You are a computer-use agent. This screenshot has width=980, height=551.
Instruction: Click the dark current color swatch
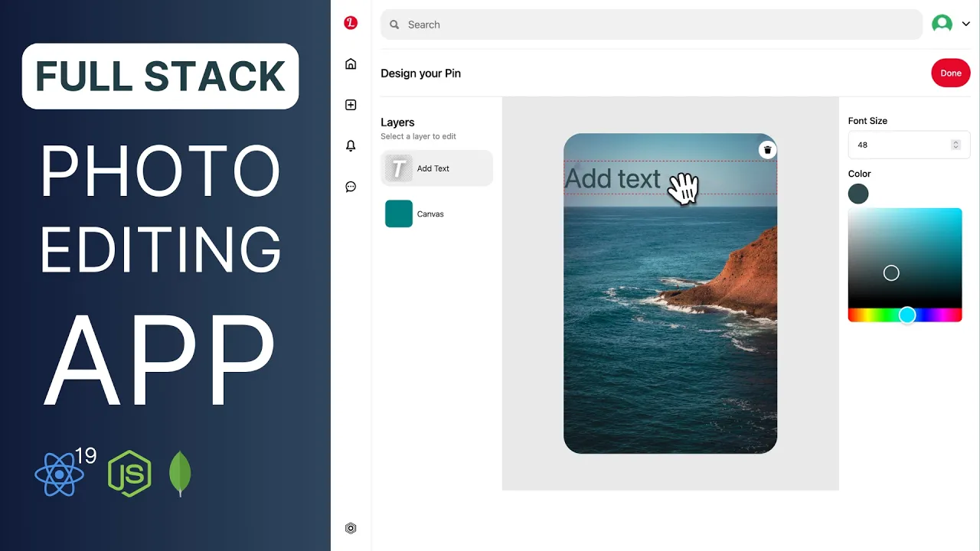pyautogui.click(x=858, y=194)
